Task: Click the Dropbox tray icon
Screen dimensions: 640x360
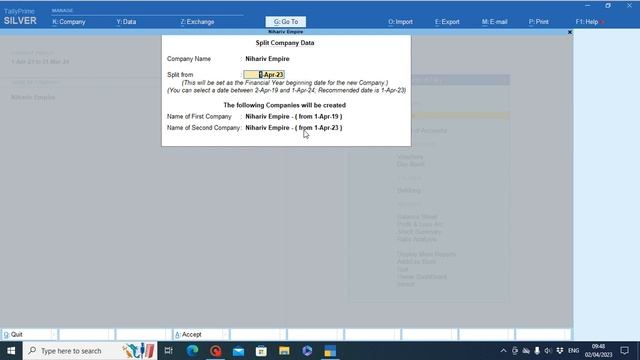Action: click(x=560, y=351)
